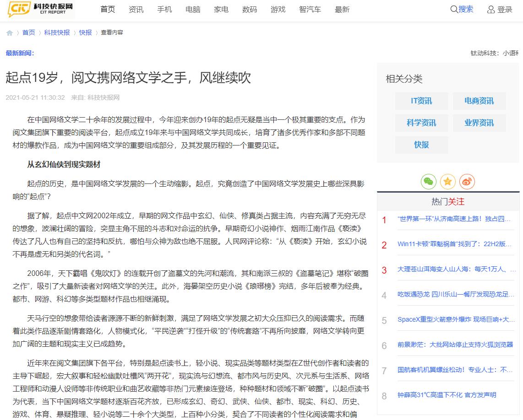
Task: Open hot article 钟薛高31℃高温下不化
Action: (x=447, y=395)
